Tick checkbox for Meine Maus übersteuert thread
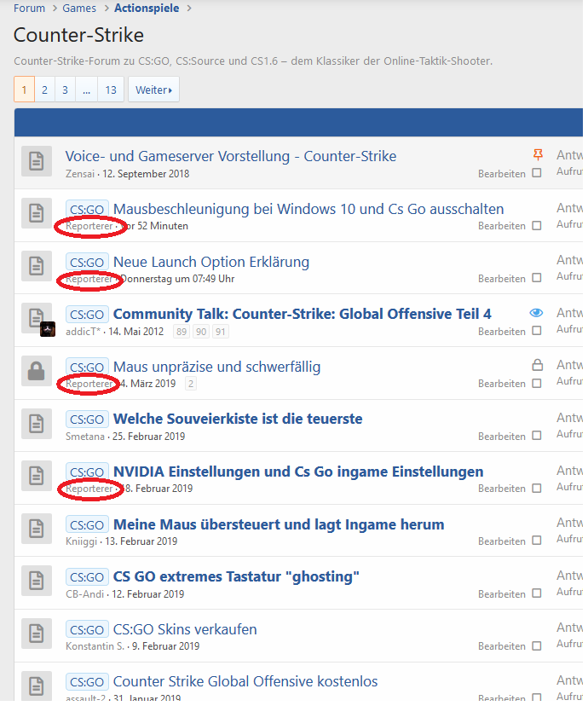 (537, 541)
